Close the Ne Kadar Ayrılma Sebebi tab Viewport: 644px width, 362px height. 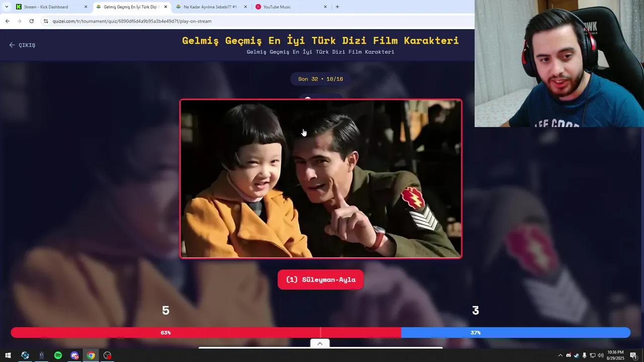[246, 7]
